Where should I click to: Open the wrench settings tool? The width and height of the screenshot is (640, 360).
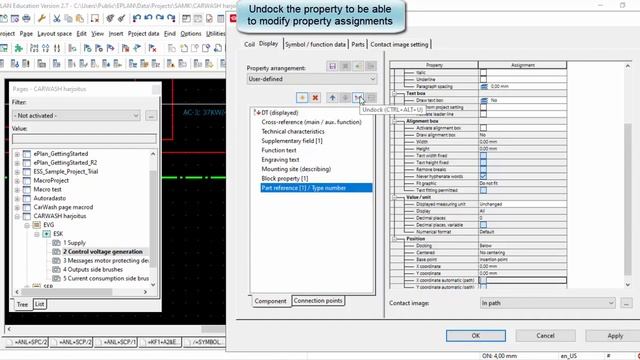pos(42,18)
